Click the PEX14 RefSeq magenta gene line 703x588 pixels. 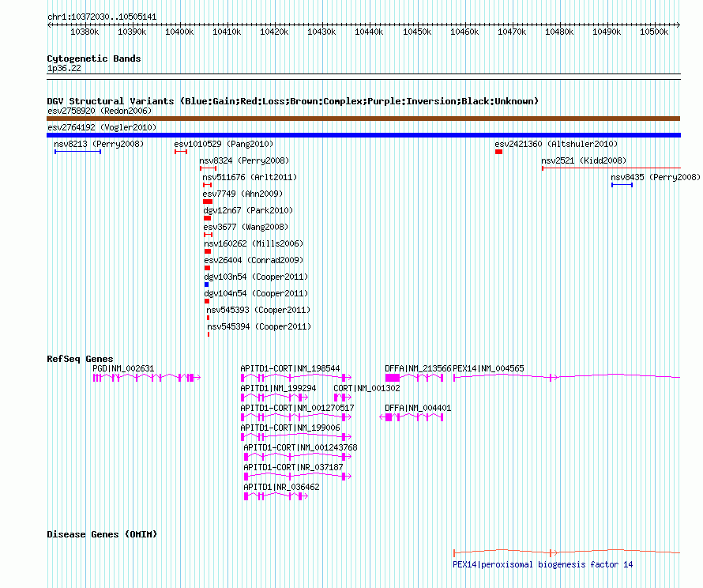tap(567, 377)
